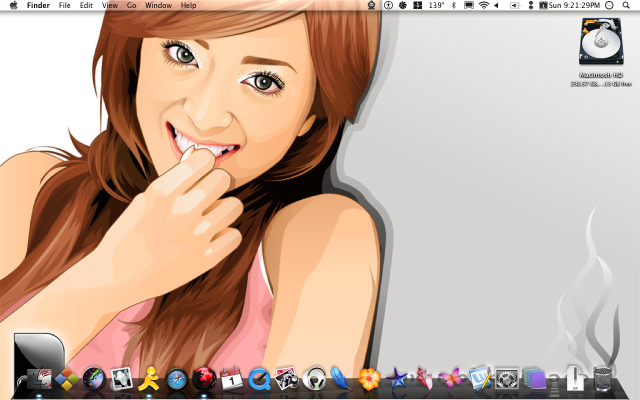This screenshot has width=640, height=400.
Task: Launch AIM running man icon in dock
Action: pos(150,379)
